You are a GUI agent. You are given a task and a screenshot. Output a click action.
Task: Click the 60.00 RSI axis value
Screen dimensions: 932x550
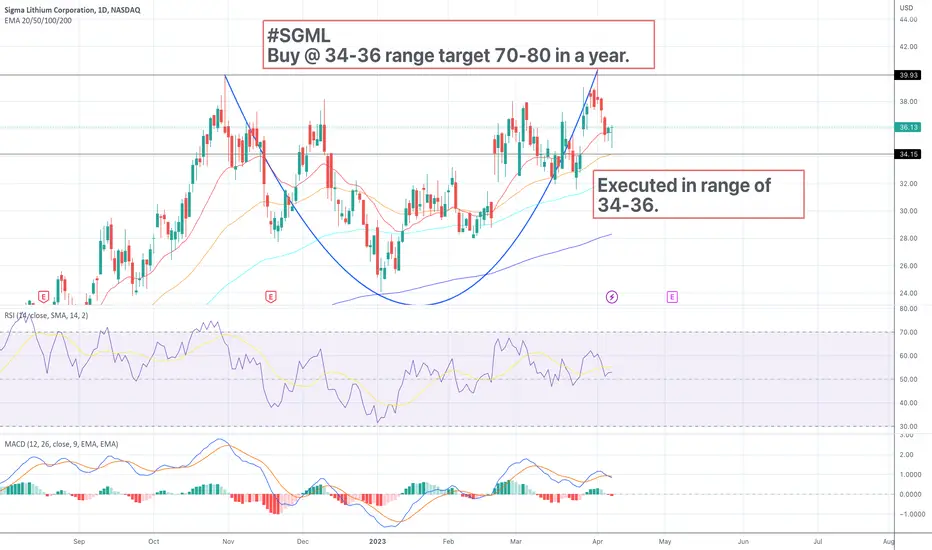[908, 356]
